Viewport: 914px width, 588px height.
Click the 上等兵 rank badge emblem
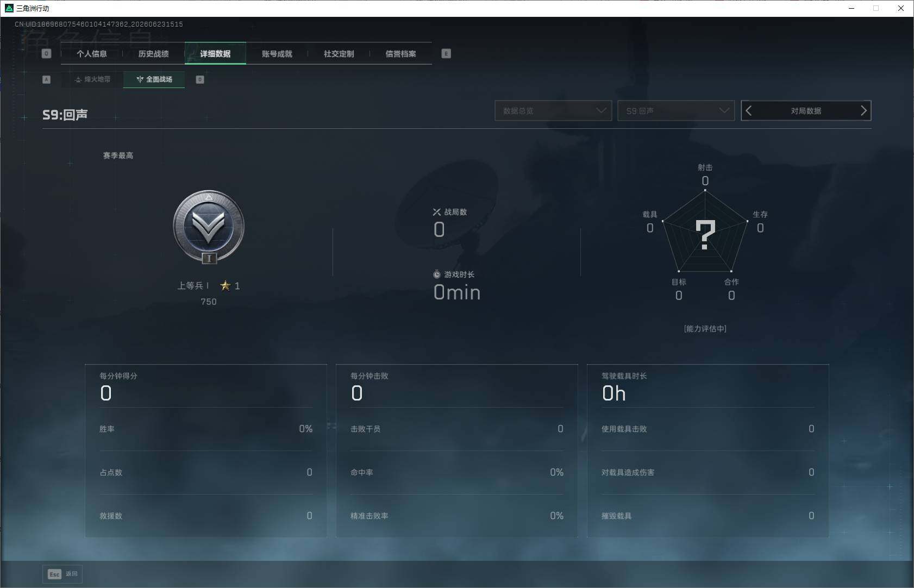click(209, 227)
